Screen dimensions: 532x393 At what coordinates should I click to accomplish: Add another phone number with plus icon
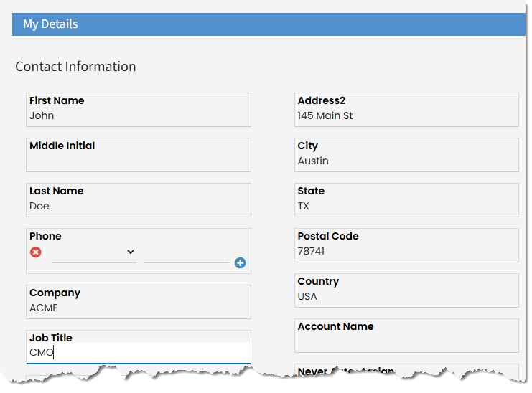(241, 263)
